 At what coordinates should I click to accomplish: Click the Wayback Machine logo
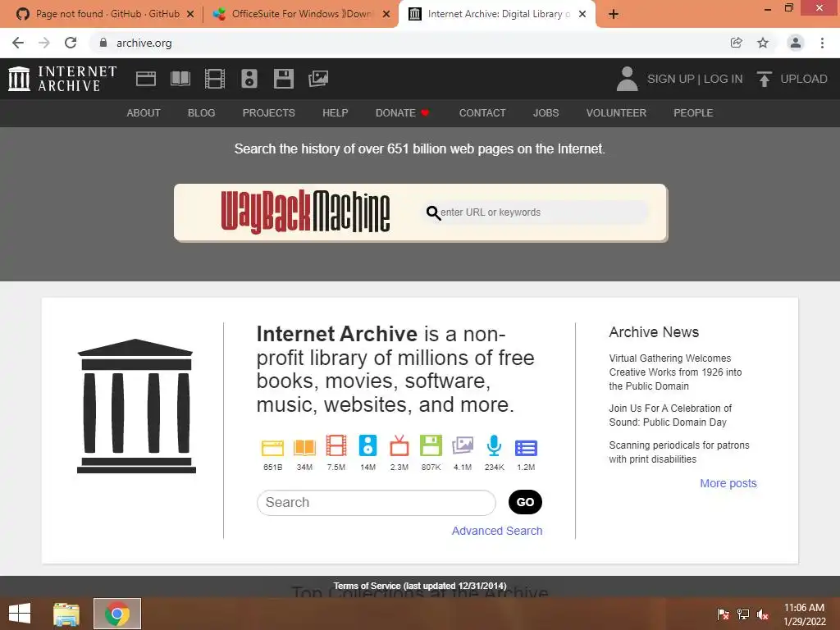point(305,212)
